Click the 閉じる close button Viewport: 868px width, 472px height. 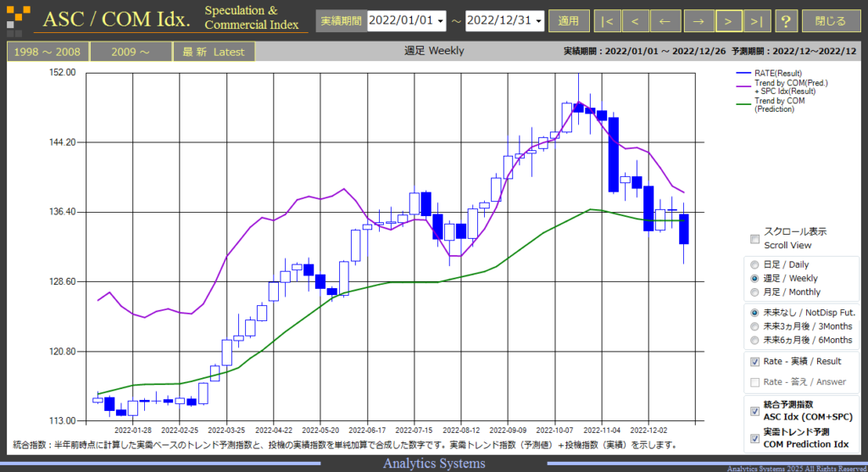click(x=831, y=21)
